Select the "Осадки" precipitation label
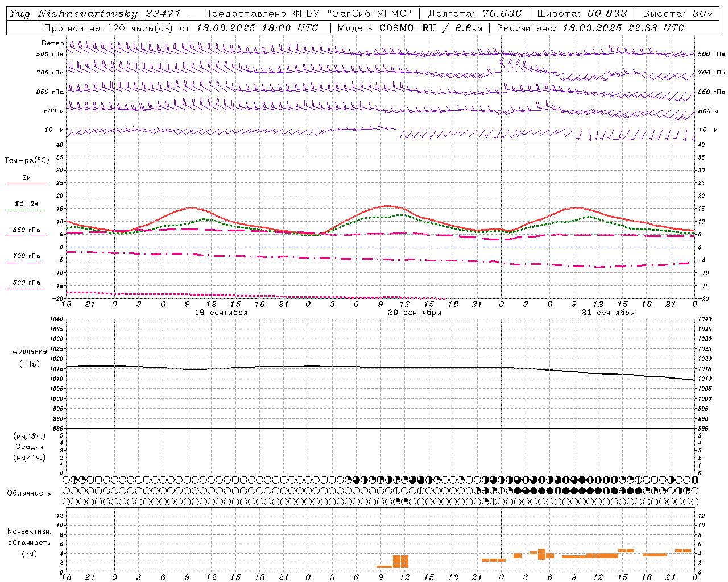 (x=30, y=447)
